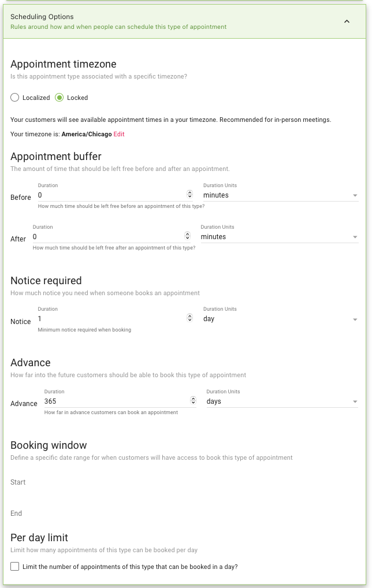The image size is (372, 588).
Task: Open the After buffer Duration Units dropdown
Action: 280,237
